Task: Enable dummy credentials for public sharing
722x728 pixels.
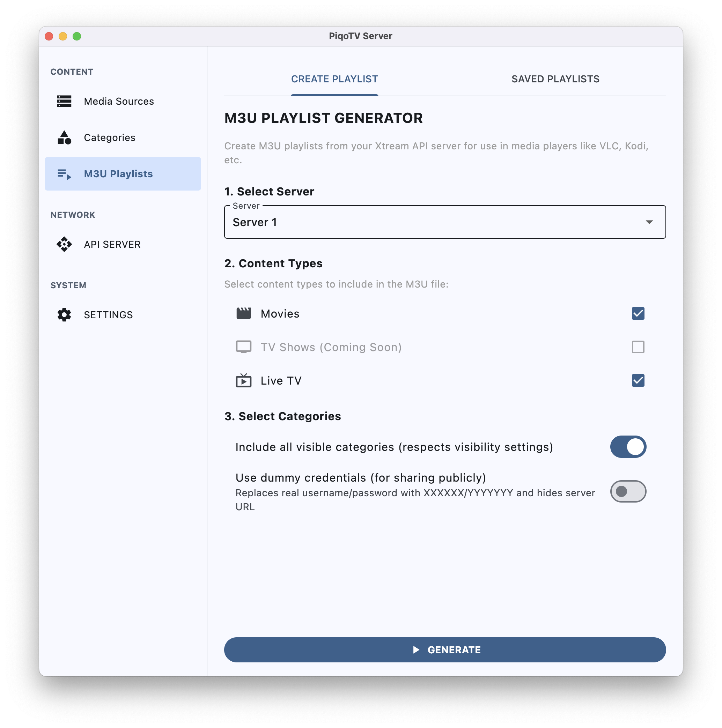Action: click(628, 491)
